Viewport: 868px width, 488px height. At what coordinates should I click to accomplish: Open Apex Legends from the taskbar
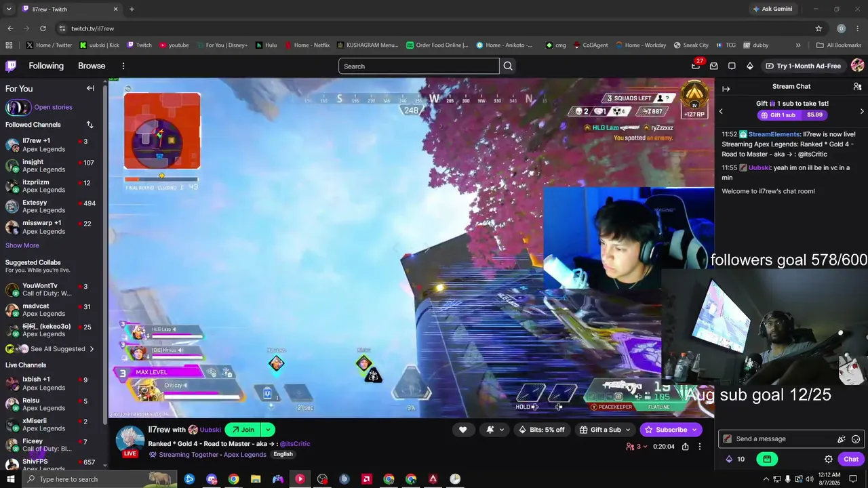click(x=433, y=479)
